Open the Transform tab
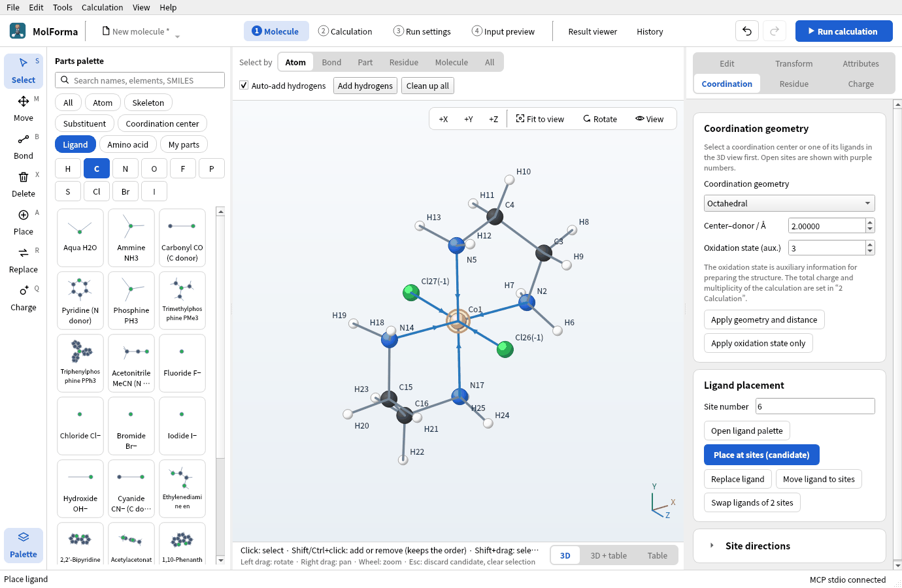This screenshot has width=902, height=588. 794,63
